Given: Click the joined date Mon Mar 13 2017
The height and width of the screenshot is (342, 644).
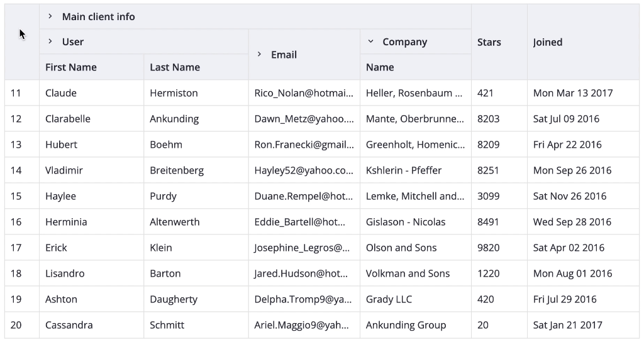Looking at the screenshot, I should [x=584, y=93].
